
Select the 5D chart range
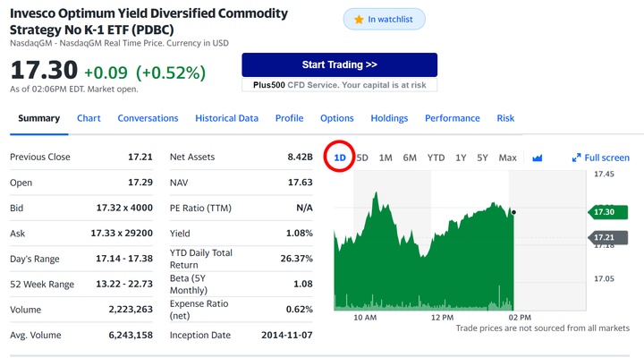pos(362,158)
